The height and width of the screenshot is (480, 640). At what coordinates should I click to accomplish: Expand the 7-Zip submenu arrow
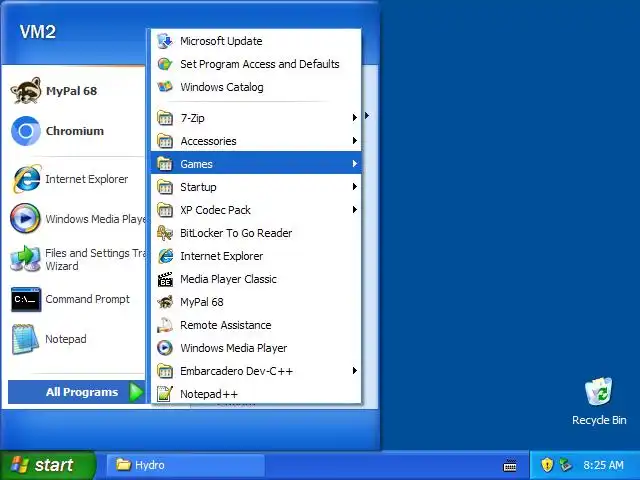point(355,118)
